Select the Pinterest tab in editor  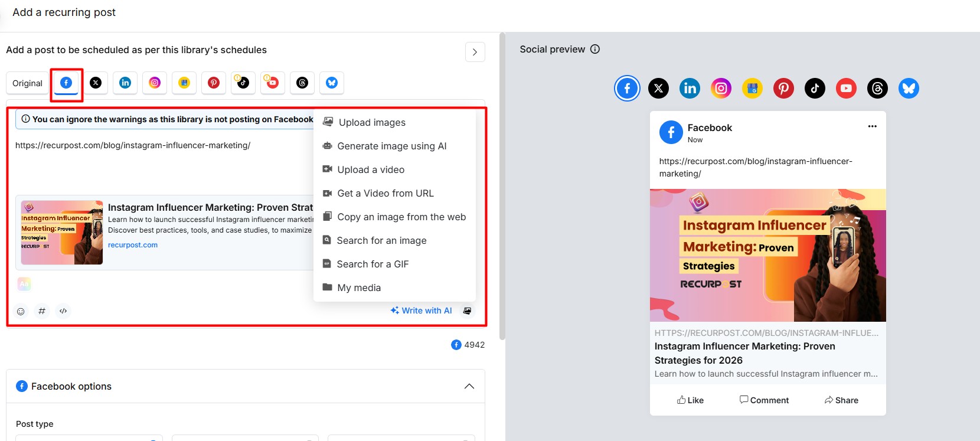pyautogui.click(x=214, y=83)
